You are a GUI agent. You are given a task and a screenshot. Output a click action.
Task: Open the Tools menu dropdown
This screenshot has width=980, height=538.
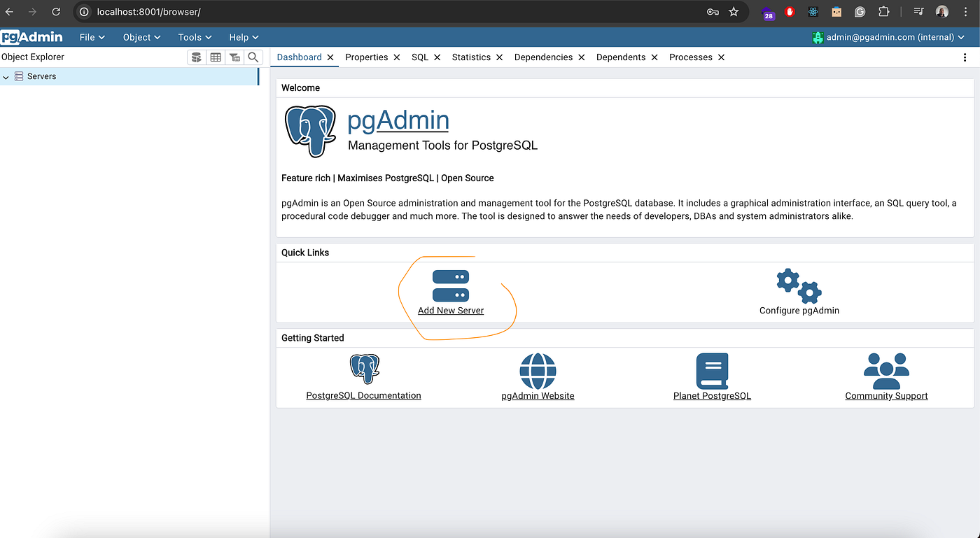tap(195, 37)
